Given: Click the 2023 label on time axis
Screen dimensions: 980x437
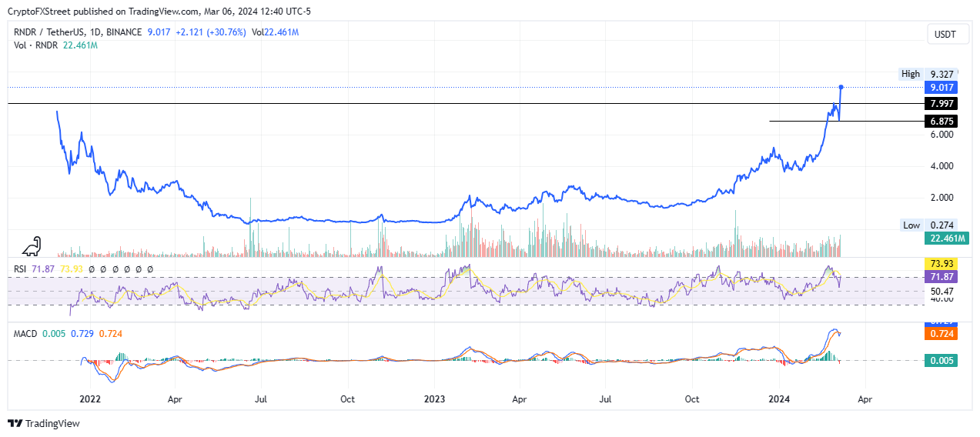Looking at the screenshot, I should coord(435,399).
